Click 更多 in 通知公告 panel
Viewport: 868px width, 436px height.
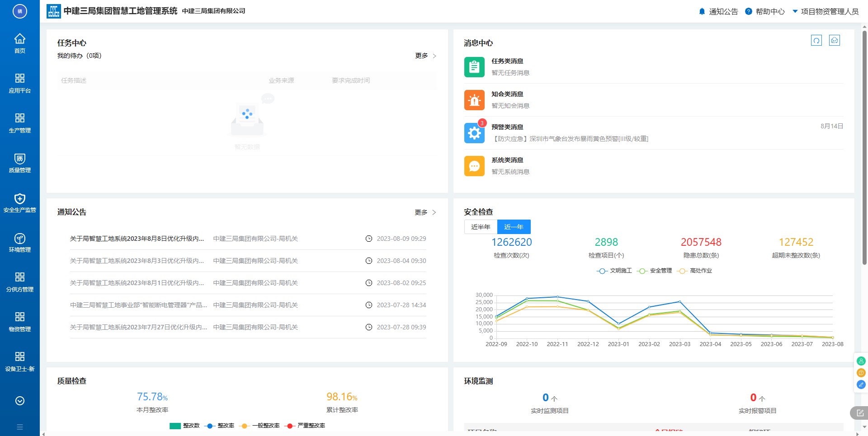point(426,212)
